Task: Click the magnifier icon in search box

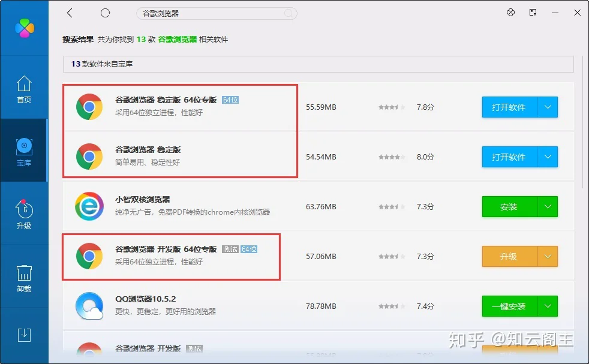Action: click(x=289, y=14)
